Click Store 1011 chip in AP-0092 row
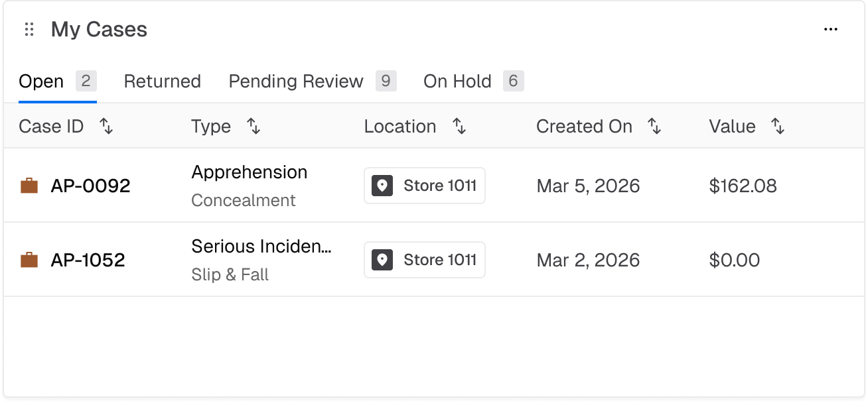868x403 pixels. (x=425, y=186)
